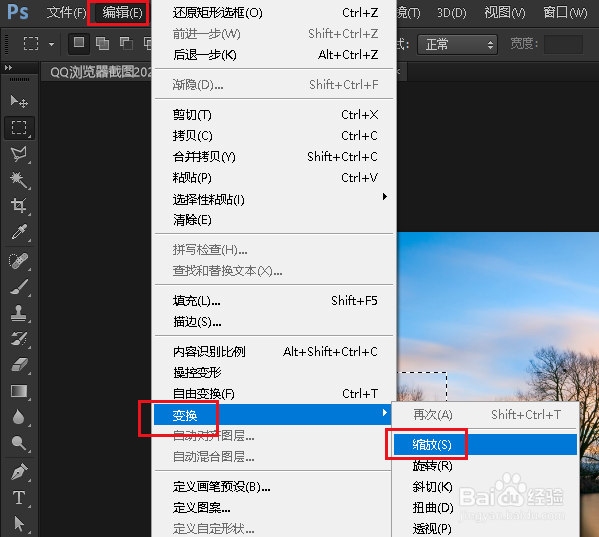Select 旋转(R) in transform submenu
Image resolution: width=599 pixels, height=537 pixels.
click(x=485, y=466)
